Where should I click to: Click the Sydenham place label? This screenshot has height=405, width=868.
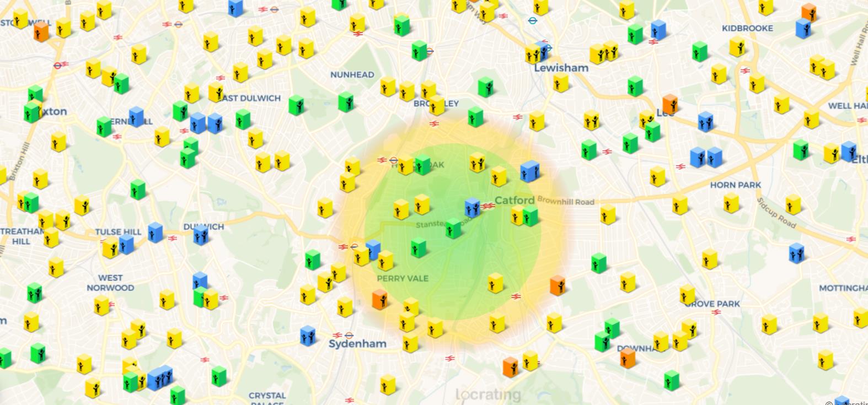[357, 344]
